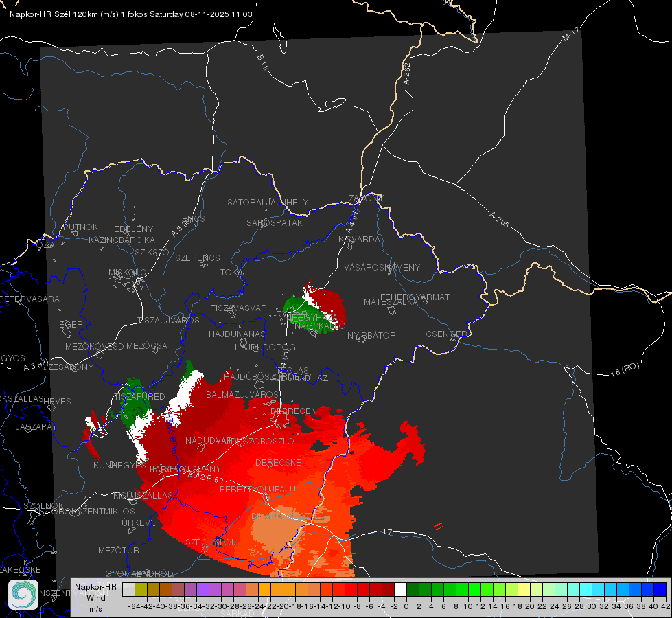
Task: Click the MATESZALKA city label
Action: point(391,302)
